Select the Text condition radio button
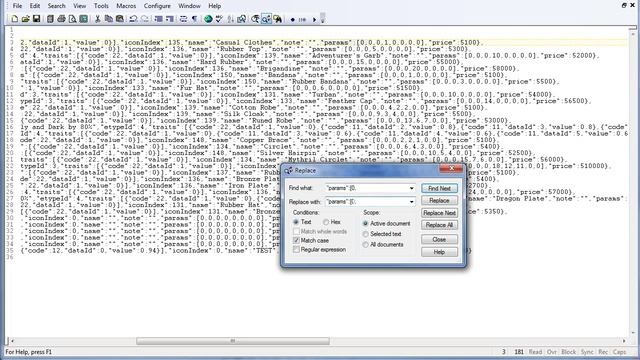 coord(296,222)
